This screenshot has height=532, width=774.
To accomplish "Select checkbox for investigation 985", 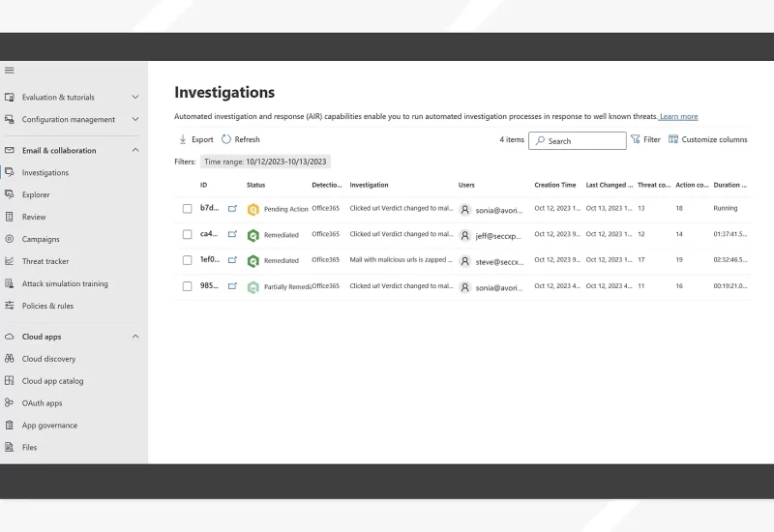I will pyautogui.click(x=187, y=286).
